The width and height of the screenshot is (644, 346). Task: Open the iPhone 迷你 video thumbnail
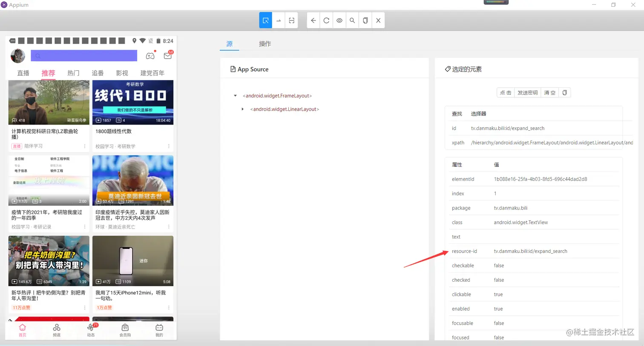[133, 261]
